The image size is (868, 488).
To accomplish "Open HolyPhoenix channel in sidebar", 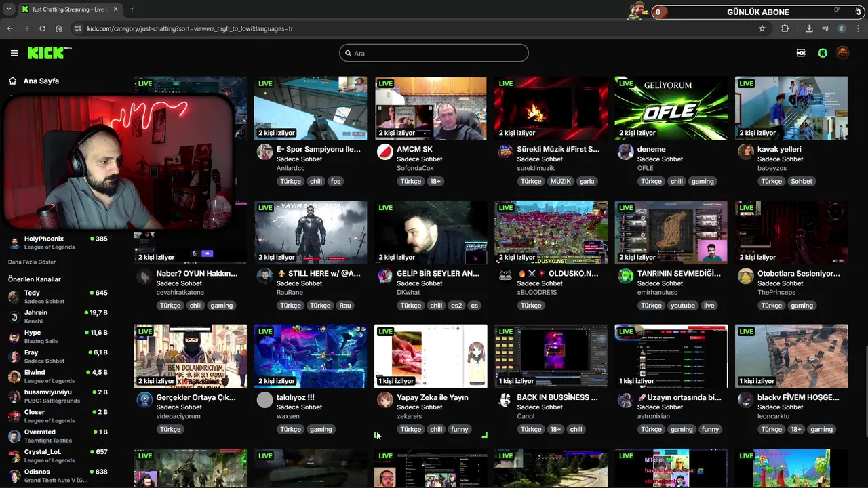I will point(58,243).
